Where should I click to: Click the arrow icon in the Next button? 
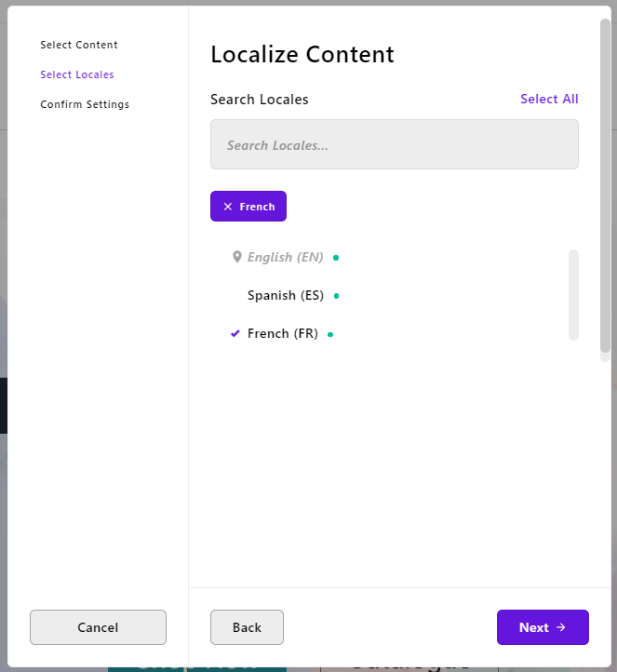tap(561, 627)
